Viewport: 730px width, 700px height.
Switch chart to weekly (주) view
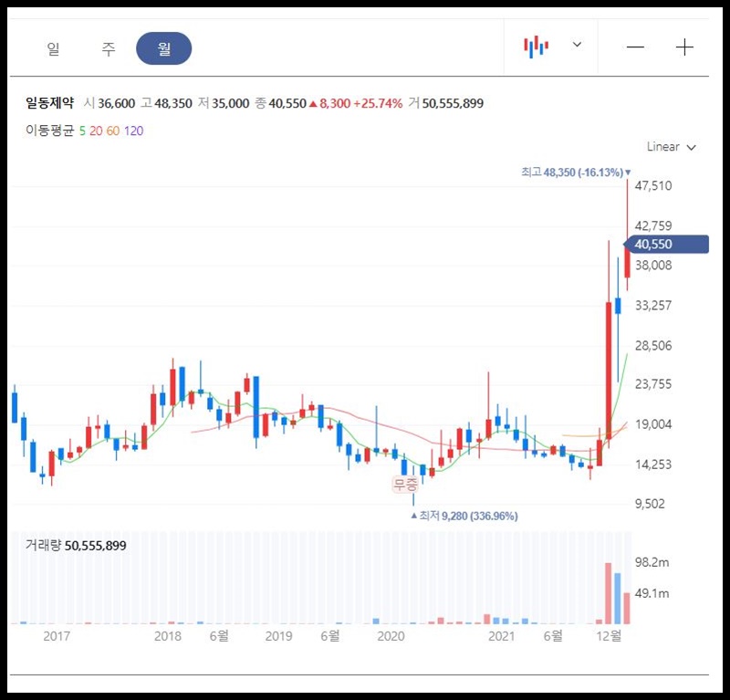tap(109, 48)
